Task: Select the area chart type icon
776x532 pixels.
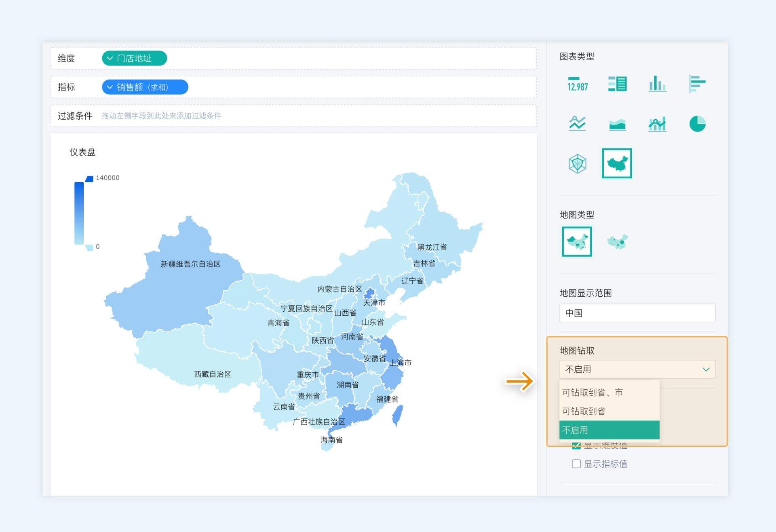Action: (617, 124)
